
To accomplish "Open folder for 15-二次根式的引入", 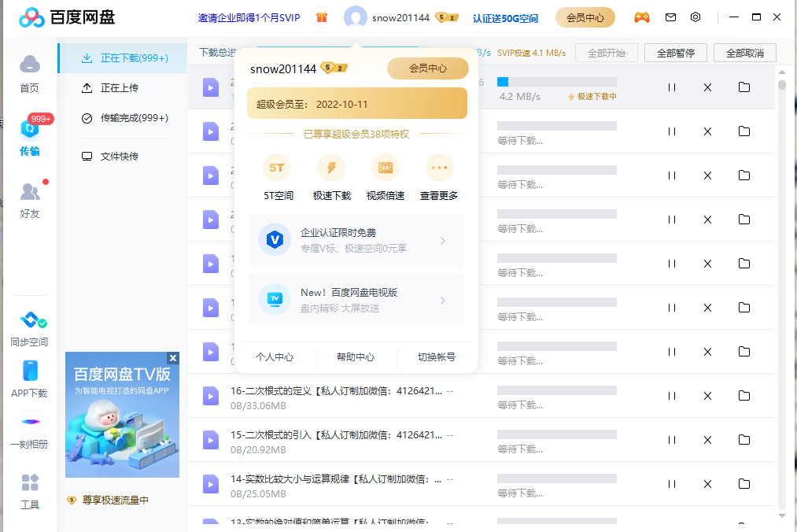I will click(744, 439).
